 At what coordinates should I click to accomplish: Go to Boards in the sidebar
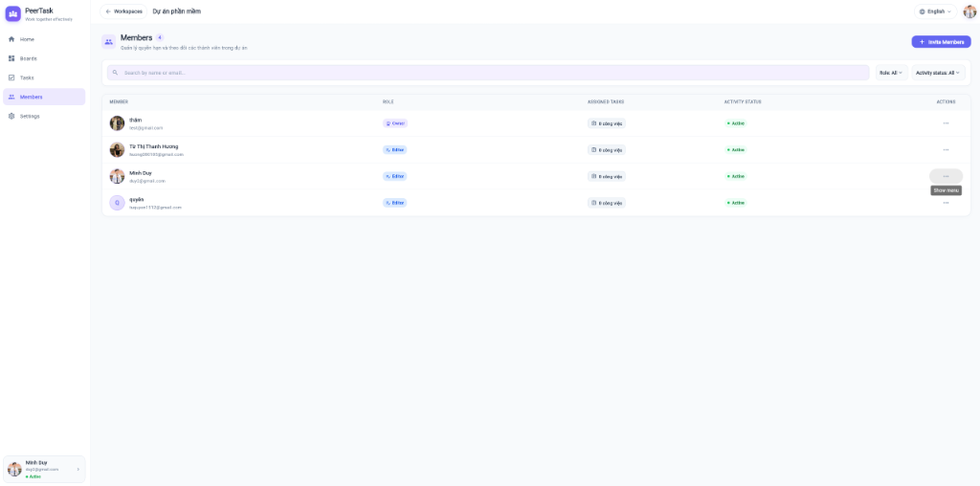pos(44,58)
